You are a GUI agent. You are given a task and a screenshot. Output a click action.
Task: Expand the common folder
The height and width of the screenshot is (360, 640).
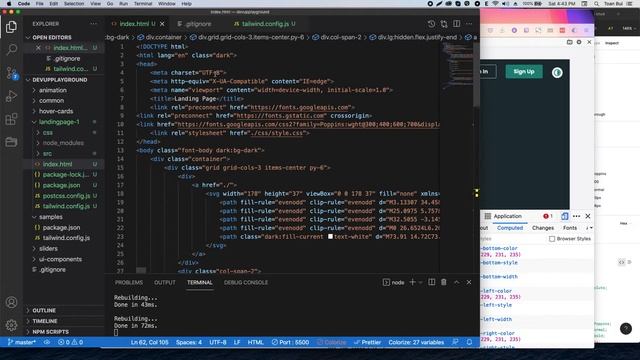tap(51, 100)
